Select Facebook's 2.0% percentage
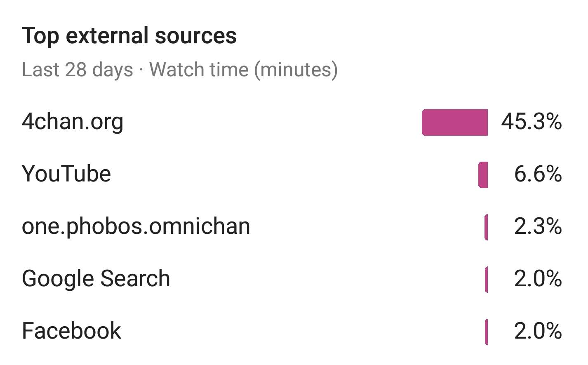This screenshot has width=588, height=365. [x=538, y=331]
